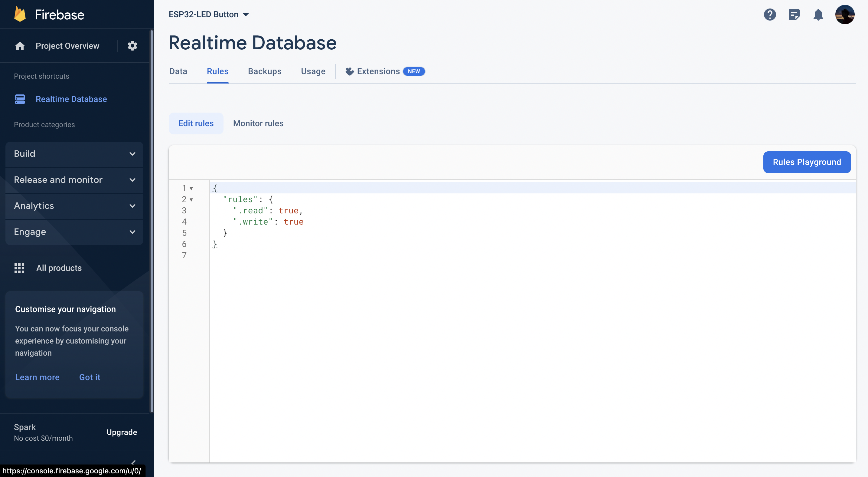Expand the Build category
The height and width of the screenshot is (477, 868).
click(x=74, y=154)
